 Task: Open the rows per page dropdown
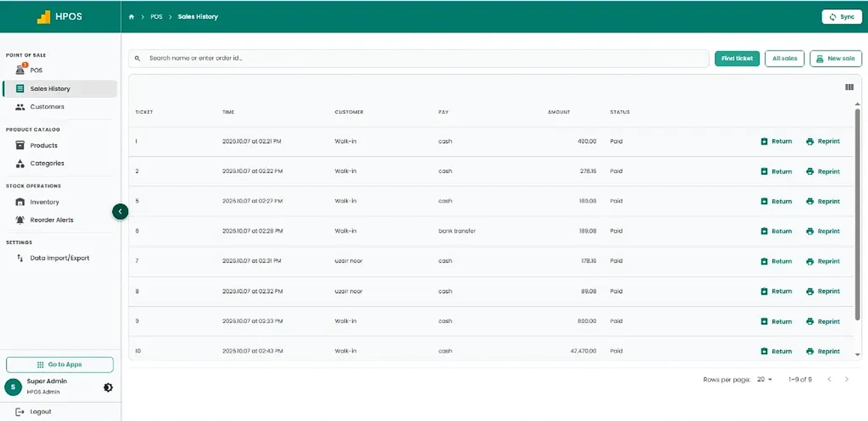pos(764,379)
